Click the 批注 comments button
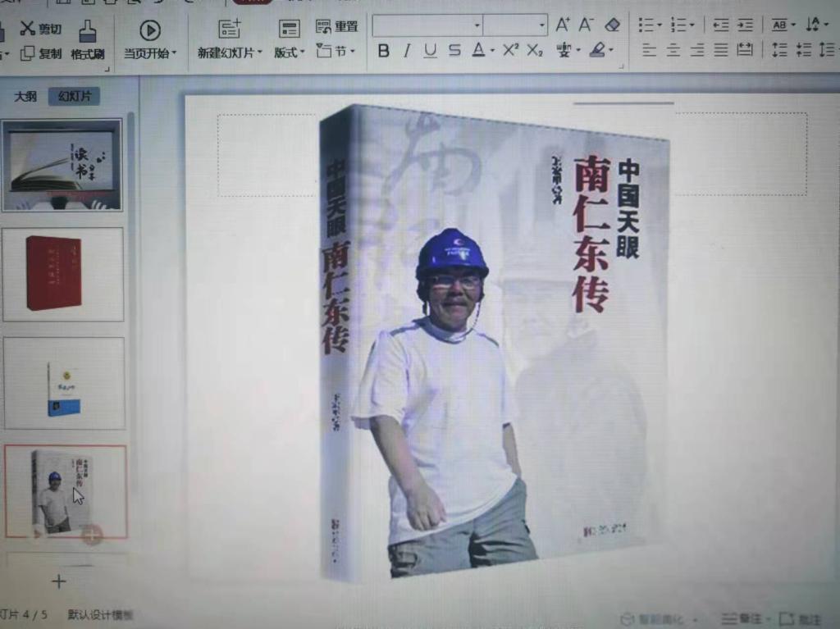 click(801, 619)
